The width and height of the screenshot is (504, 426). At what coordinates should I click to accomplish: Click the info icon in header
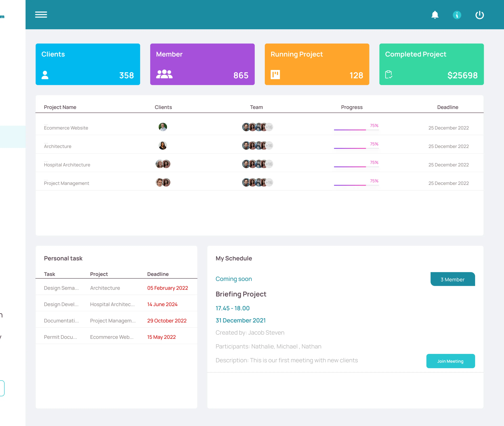pyautogui.click(x=457, y=15)
